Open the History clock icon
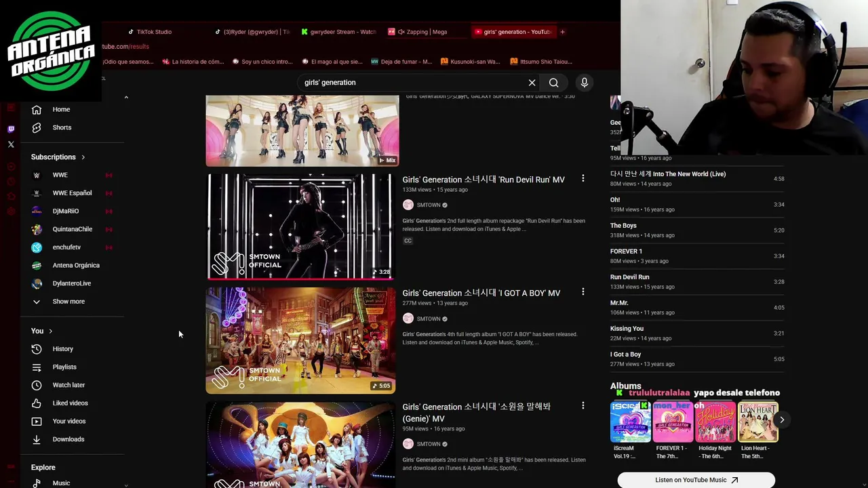 click(37, 349)
